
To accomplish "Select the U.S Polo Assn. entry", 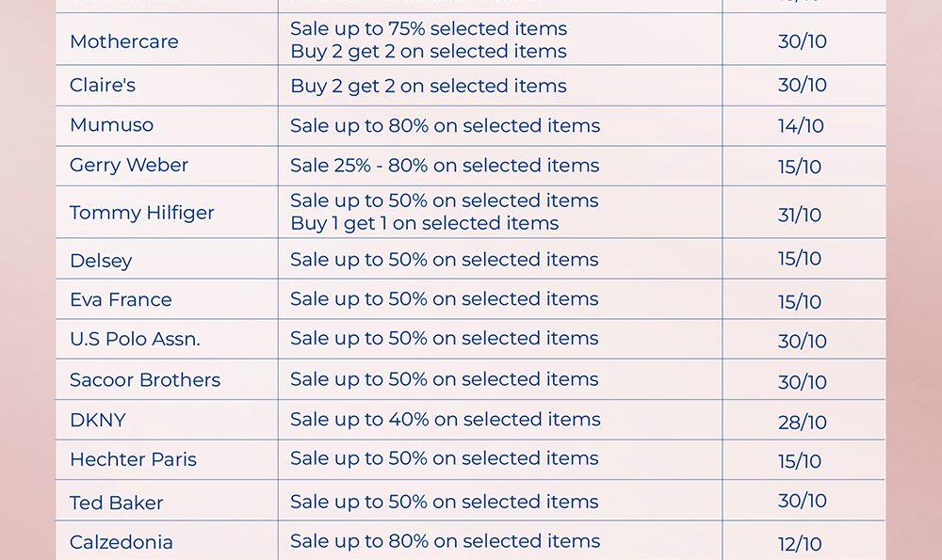I will tap(135, 340).
